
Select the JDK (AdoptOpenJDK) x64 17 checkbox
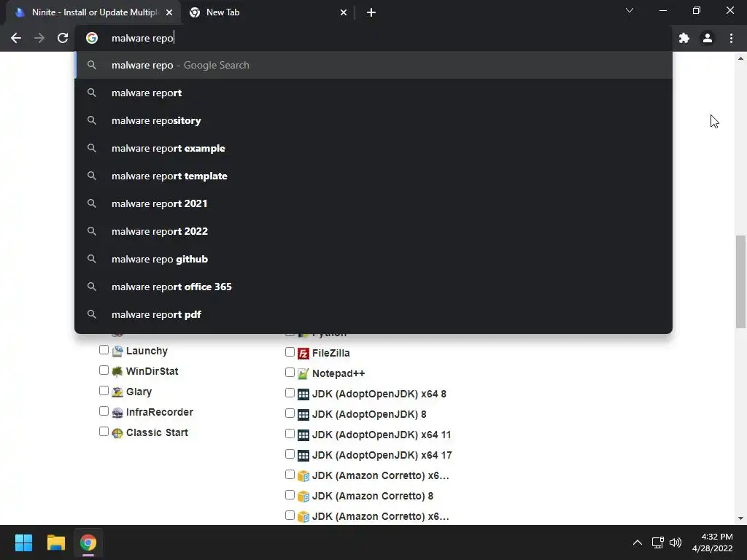pos(290,454)
